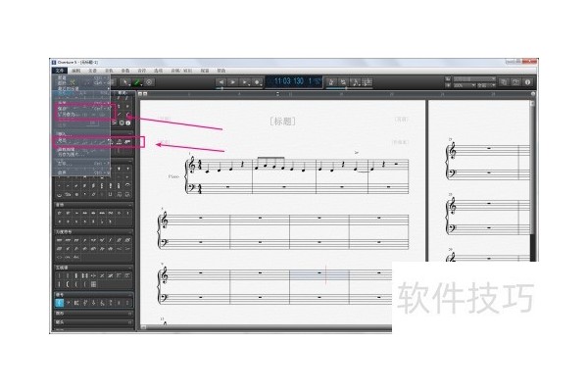Click the fourth icon right of the time display
This screenshot has height=392, width=588.
pyautogui.click(x=367, y=81)
